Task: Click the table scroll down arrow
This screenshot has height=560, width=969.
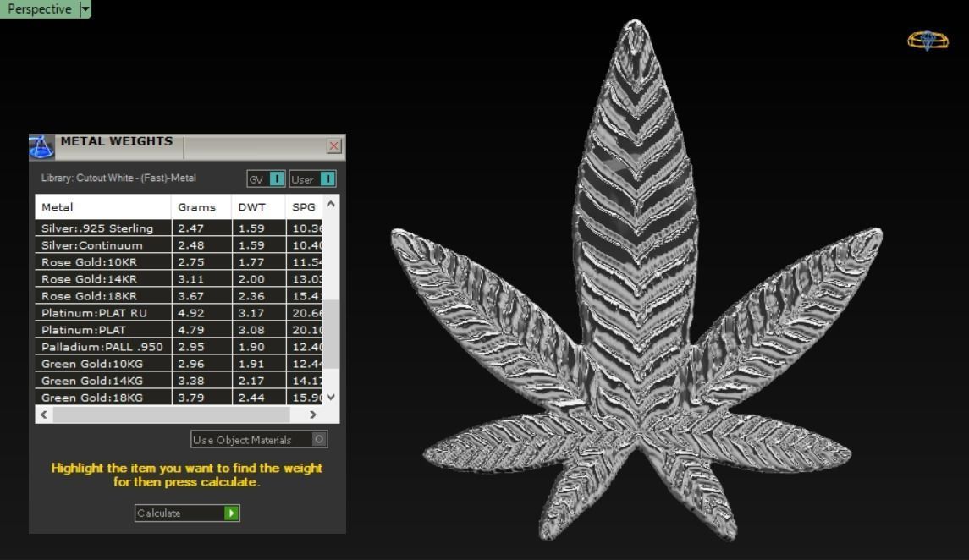Action: 331,397
